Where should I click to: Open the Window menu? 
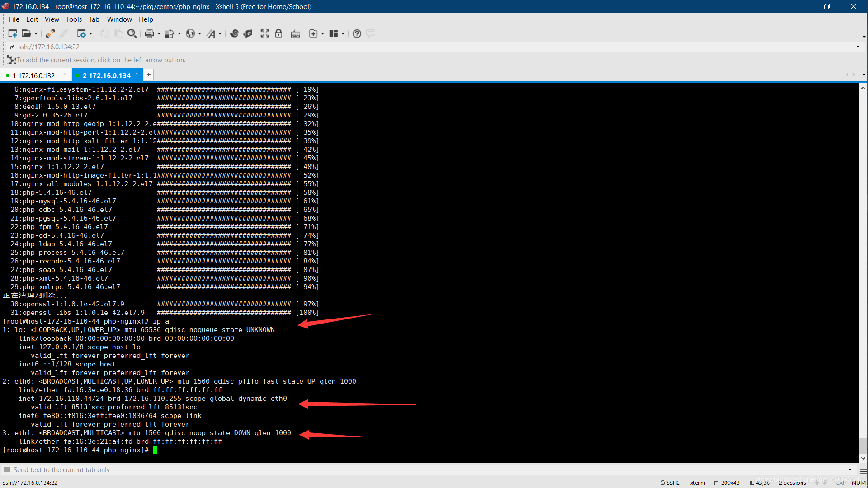(119, 19)
